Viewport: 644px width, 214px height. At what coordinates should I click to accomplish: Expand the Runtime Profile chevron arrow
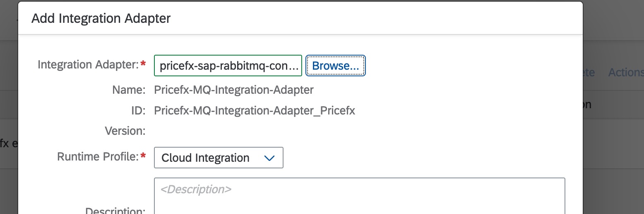[x=269, y=158]
